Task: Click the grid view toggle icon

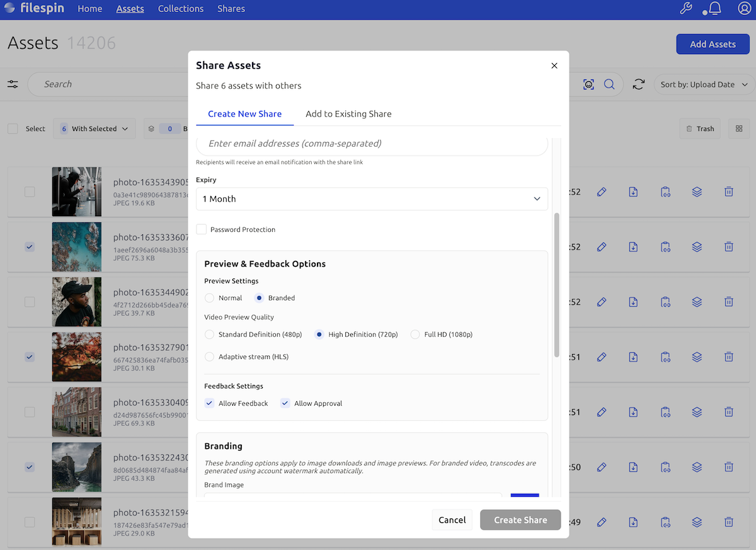Action: (739, 129)
